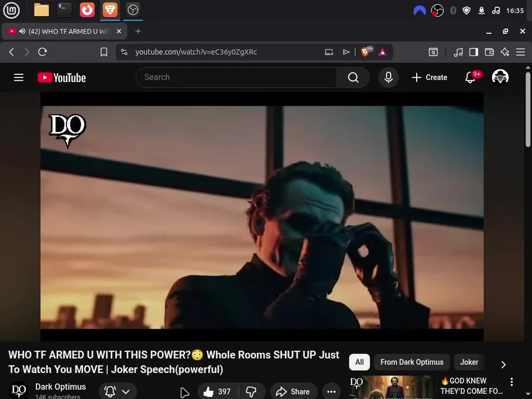Open Dark Optimus channel avatar
This screenshot has height=399, width=532.
18,390
